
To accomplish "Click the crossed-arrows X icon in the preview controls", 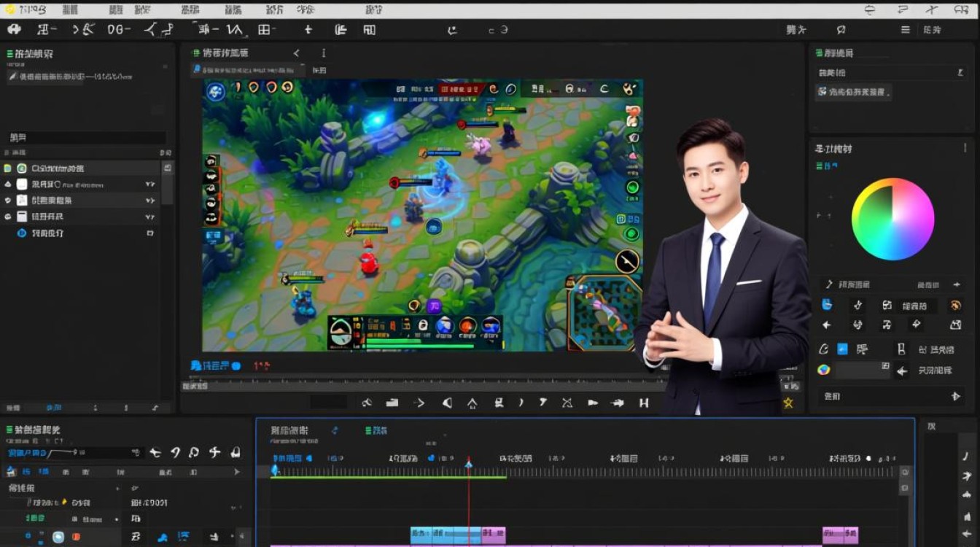I will pos(568,403).
